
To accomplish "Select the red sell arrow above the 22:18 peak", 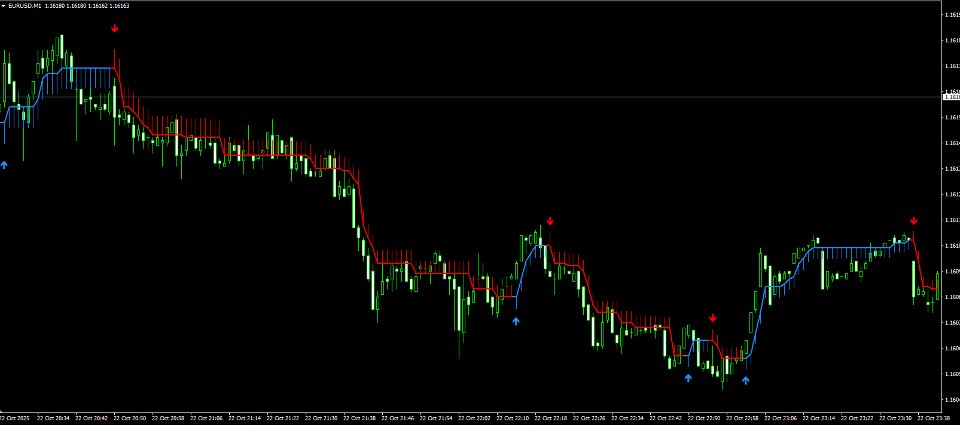I will tap(550, 221).
